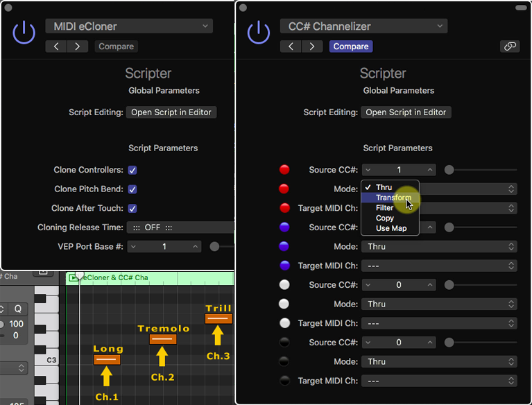
Task: Open CC# Channelizer preset dropdown
Action: tap(363, 26)
